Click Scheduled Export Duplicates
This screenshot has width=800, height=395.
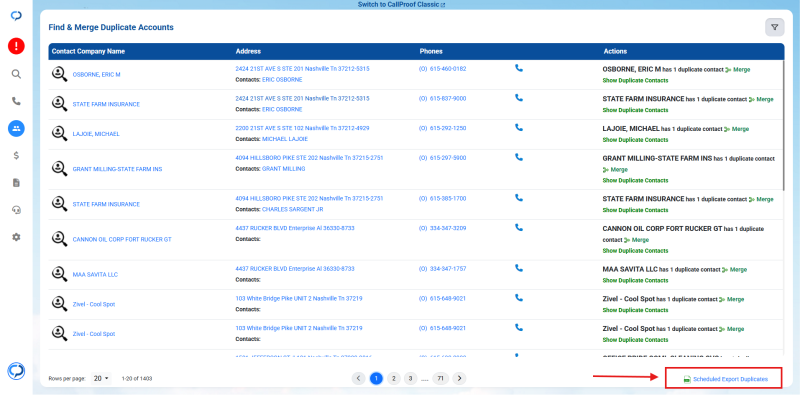click(x=726, y=379)
